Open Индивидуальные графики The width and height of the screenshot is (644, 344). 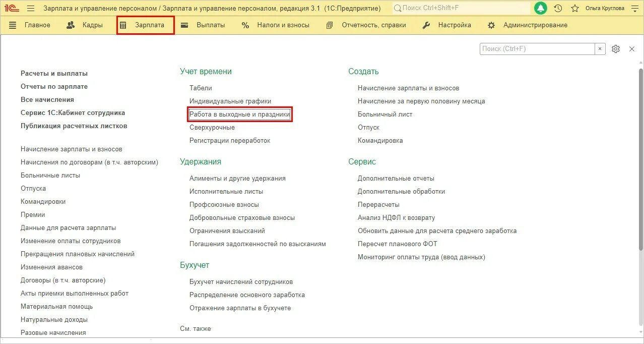pyautogui.click(x=230, y=101)
